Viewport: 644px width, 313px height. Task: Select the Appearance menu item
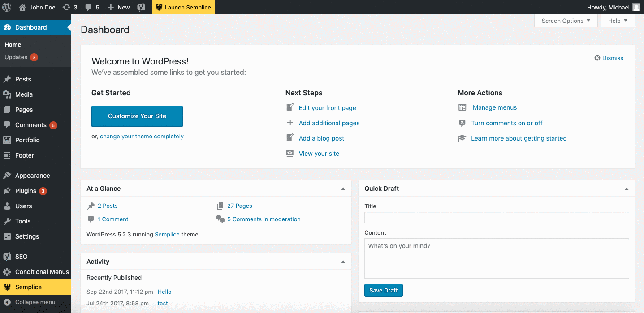32,176
